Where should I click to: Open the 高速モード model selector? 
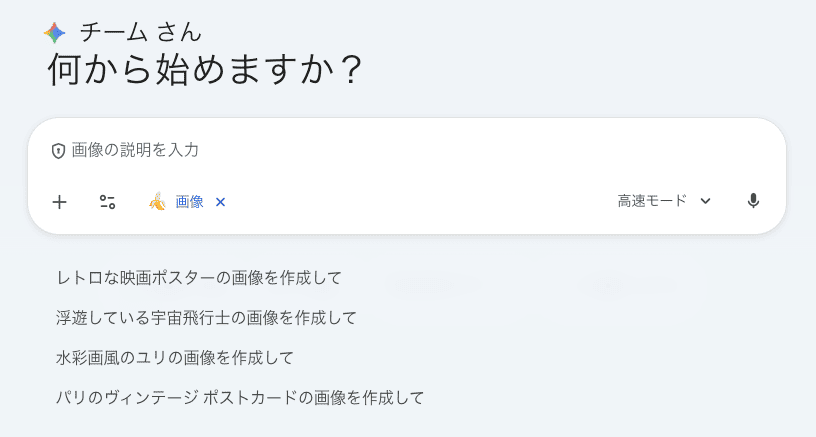(652, 201)
